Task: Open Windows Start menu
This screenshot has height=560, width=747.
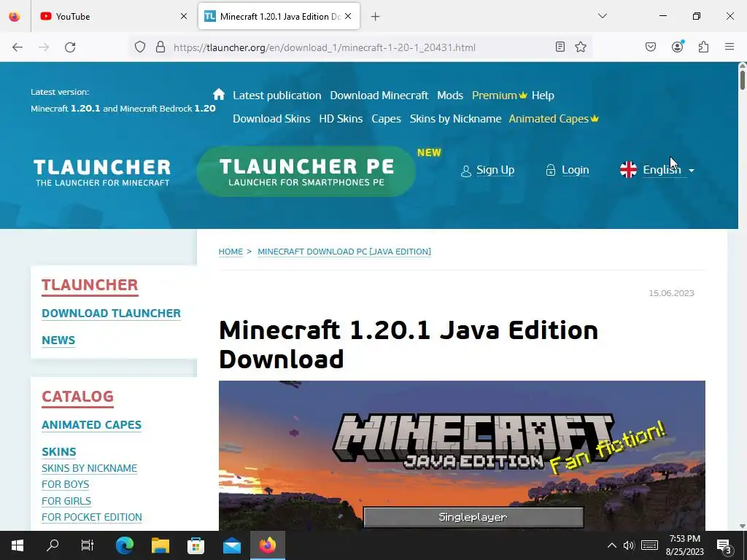Action: 18,545
